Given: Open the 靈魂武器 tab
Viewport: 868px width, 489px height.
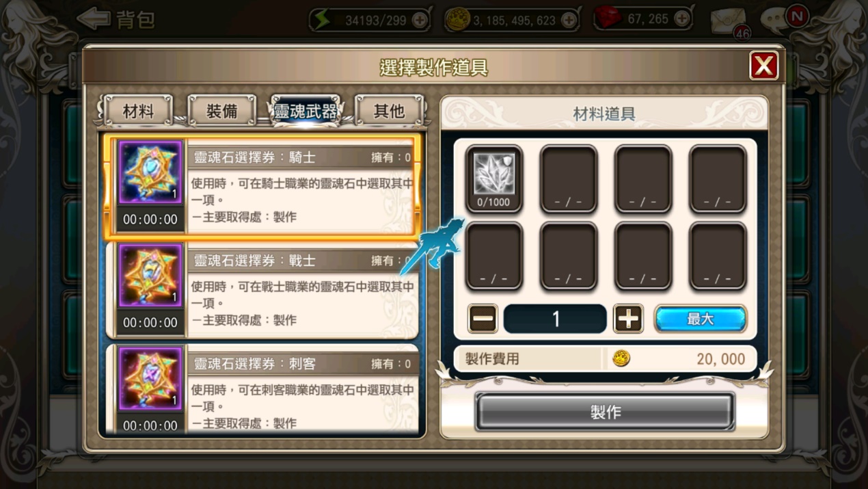Looking at the screenshot, I should [306, 110].
